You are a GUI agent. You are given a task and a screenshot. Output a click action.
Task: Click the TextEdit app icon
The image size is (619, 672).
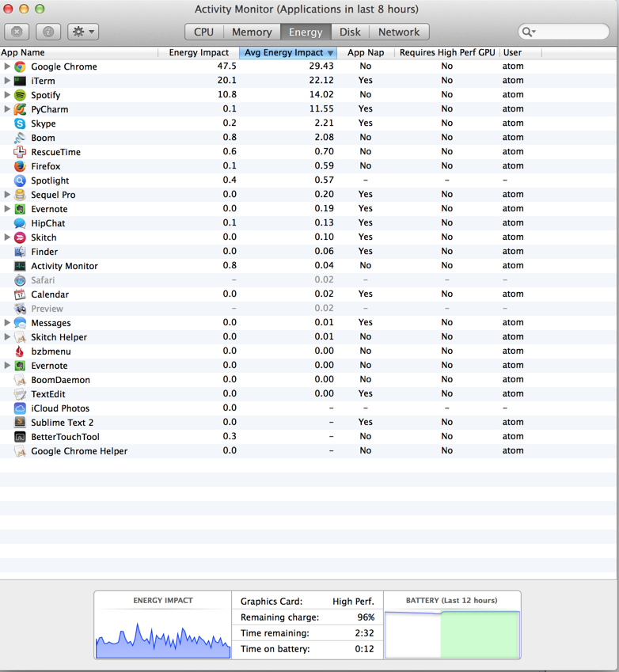point(20,394)
